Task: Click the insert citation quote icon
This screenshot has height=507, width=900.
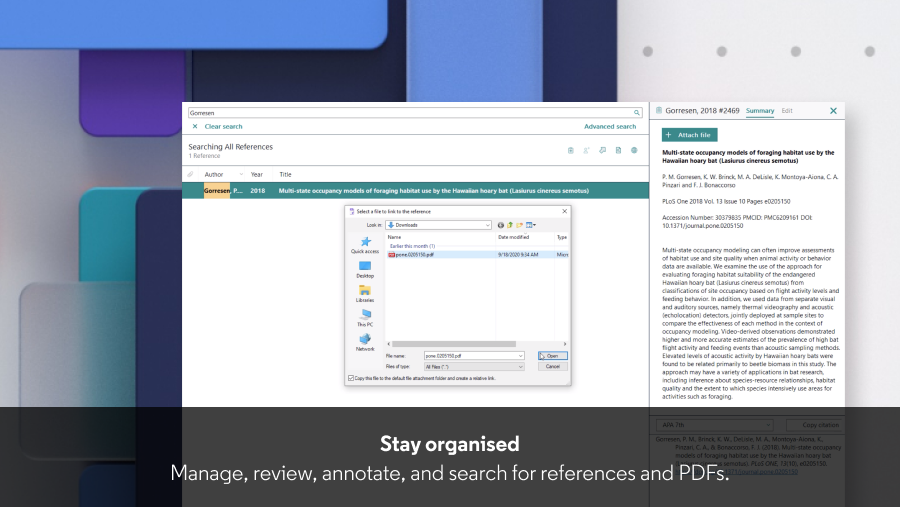Action: (602, 150)
